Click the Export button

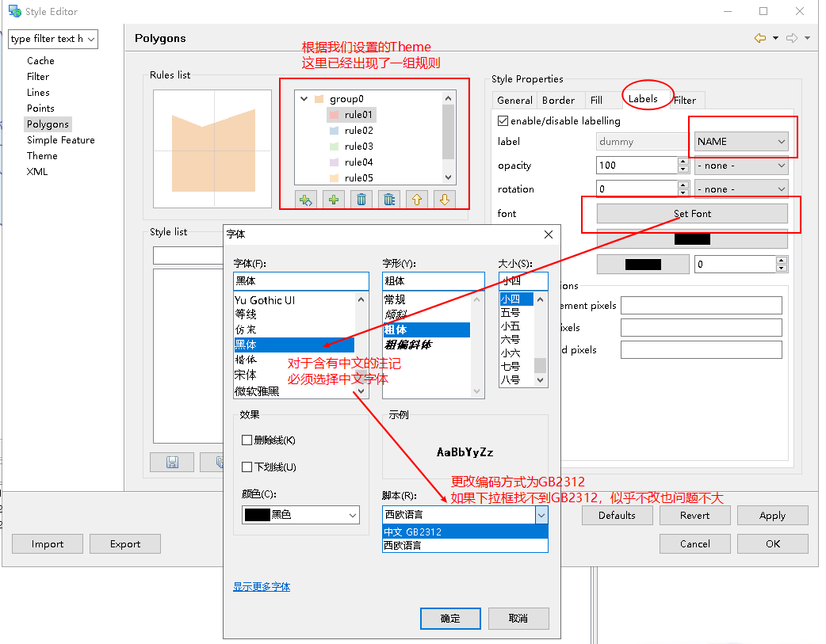click(x=125, y=544)
